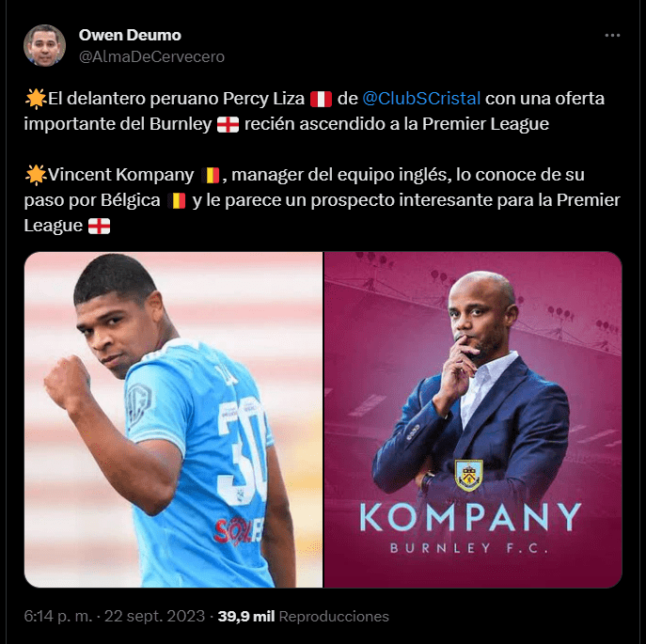Open the three-dot more options menu
This screenshot has height=644, width=646.
(612, 36)
